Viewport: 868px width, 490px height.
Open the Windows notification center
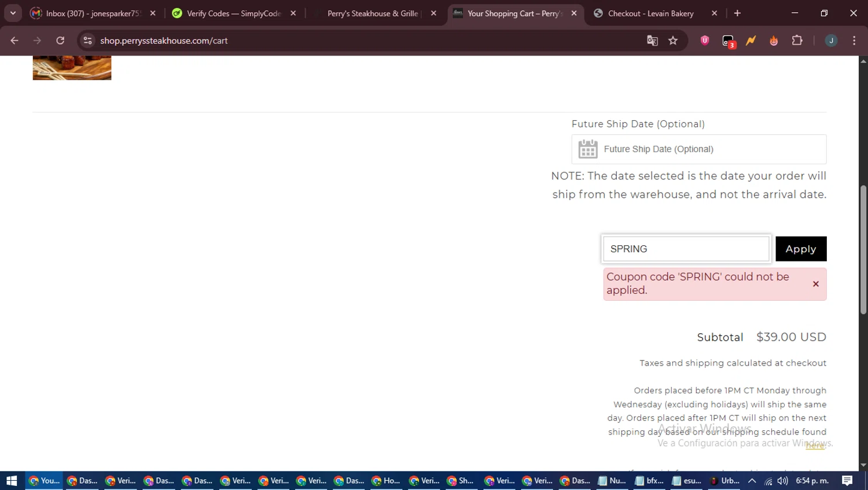pos(847,481)
